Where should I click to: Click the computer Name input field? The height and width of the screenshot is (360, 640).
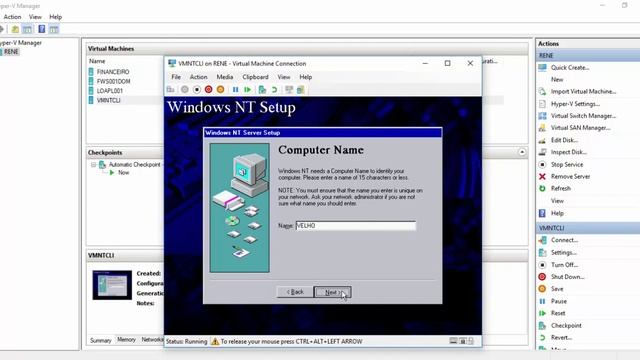[356, 226]
